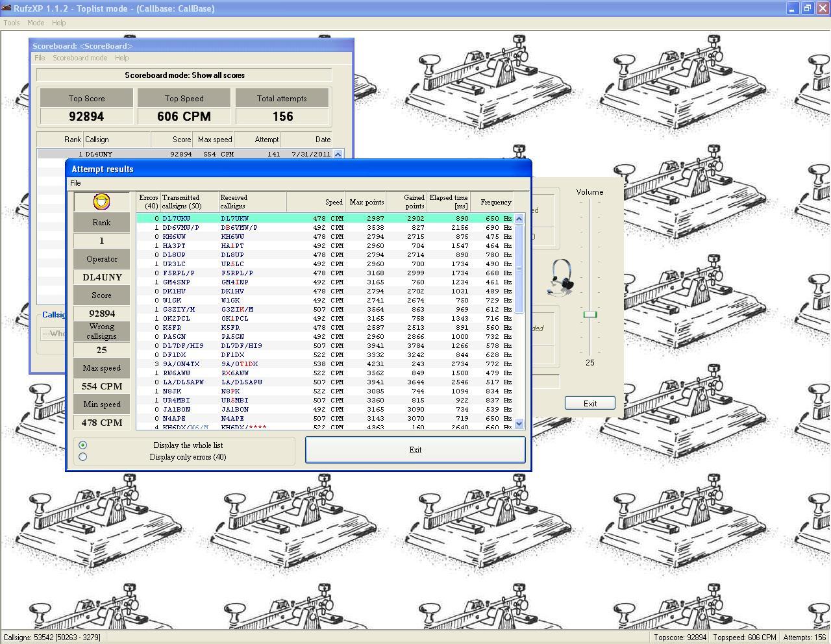The width and height of the screenshot is (831, 644).
Task: Open Help menu in Scoreboard window
Action: coord(121,58)
